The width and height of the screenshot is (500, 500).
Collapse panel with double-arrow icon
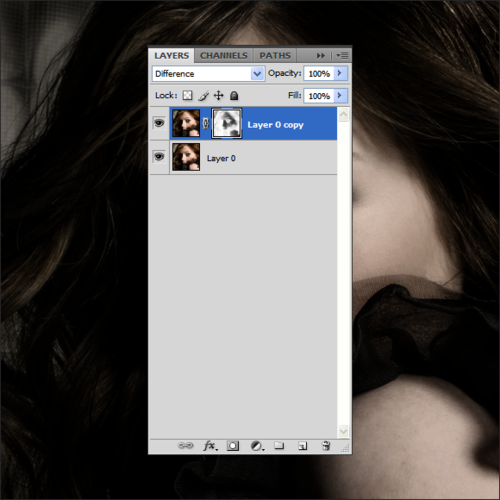(x=320, y=55)
